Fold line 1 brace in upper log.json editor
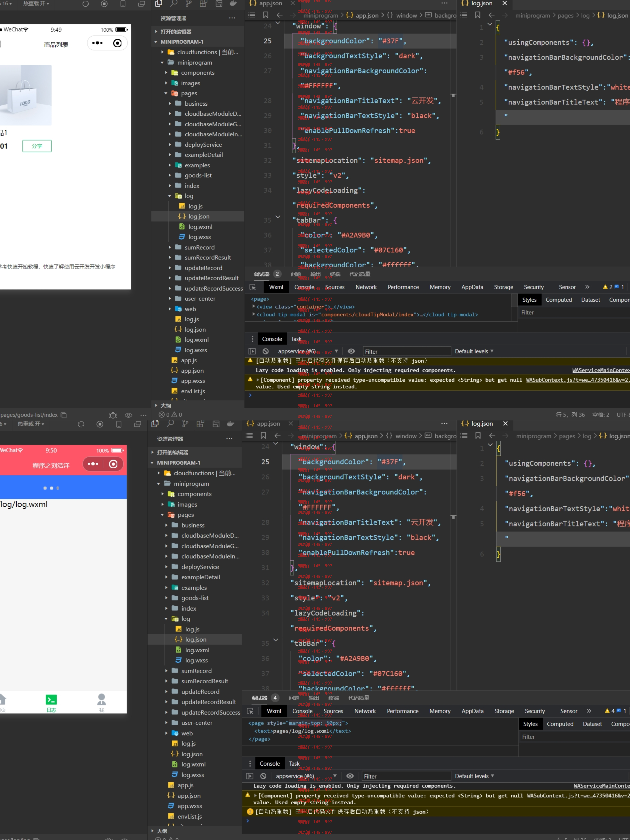The width and height of the screenshot is (630, 840). tap(490, 24)
